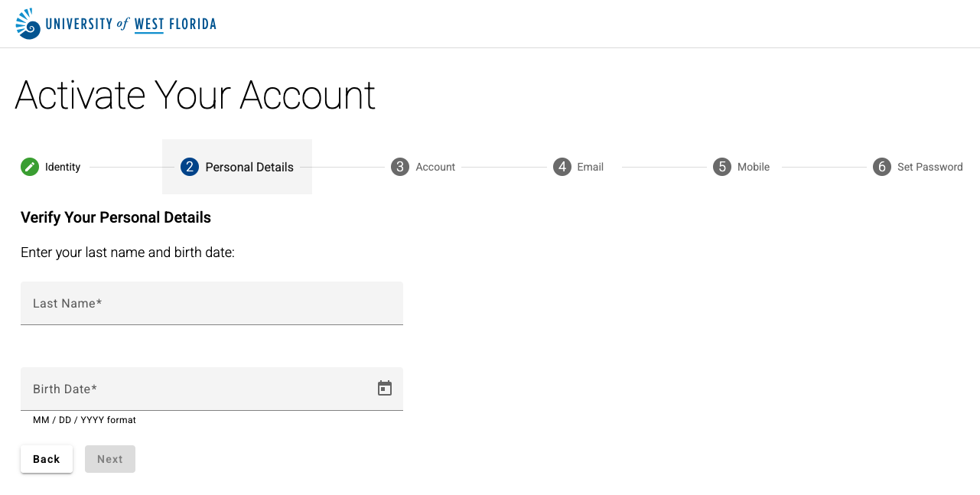Select the step 5 number circle

(x=722, y=167)
